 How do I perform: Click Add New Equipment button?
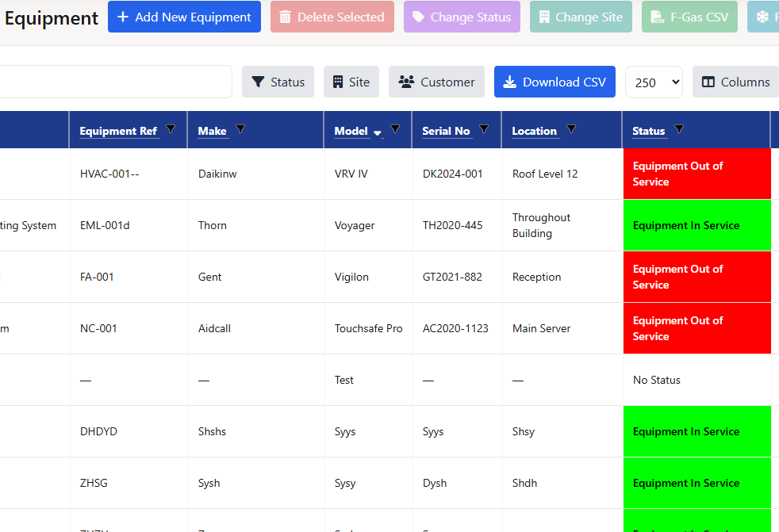click(x=184, y=17)
